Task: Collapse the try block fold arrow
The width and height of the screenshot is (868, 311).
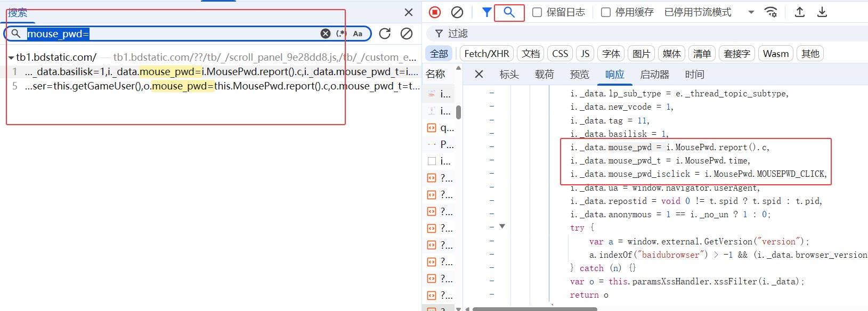Action: pyautogui.click(x=502, y=227)
